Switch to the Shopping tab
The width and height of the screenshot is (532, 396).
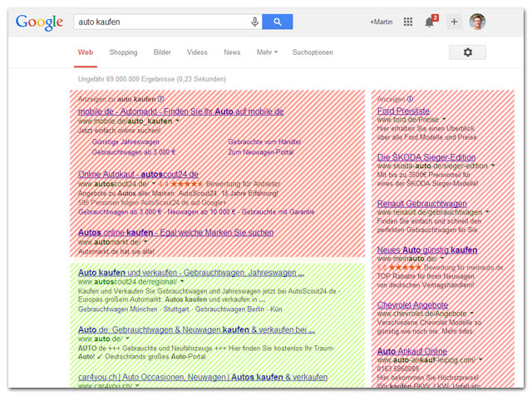[123, 52]
